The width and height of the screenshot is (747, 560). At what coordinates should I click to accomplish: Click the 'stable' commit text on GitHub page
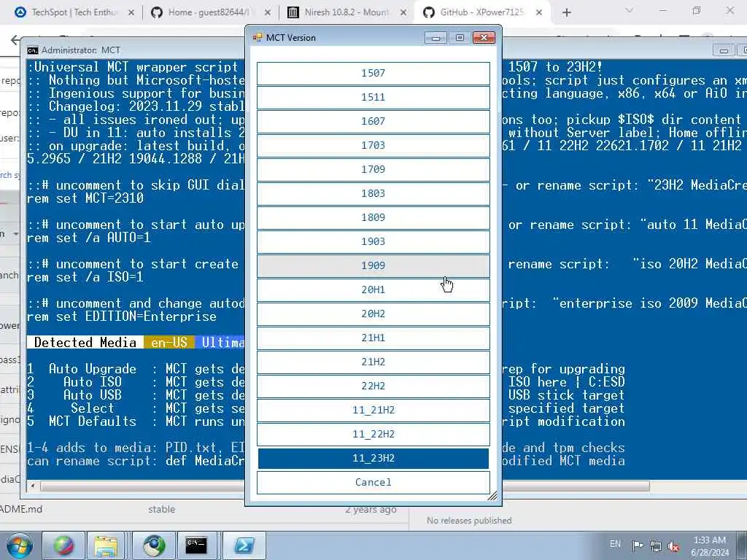[x=161, y=509]
